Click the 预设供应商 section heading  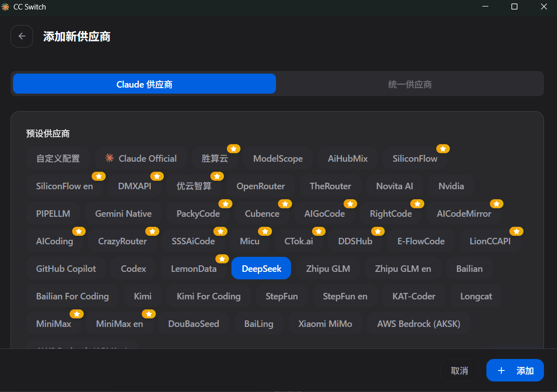48,134
